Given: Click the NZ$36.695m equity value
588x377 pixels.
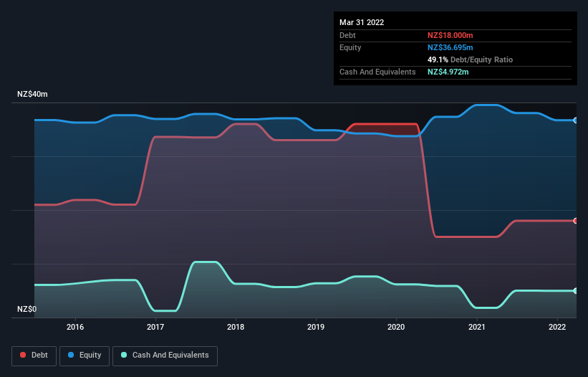Looking at the screenshot, I should (x=450, y=47).
